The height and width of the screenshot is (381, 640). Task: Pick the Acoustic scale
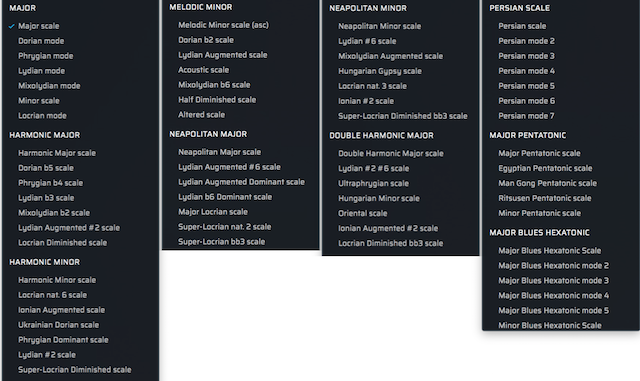click(203, 70)
